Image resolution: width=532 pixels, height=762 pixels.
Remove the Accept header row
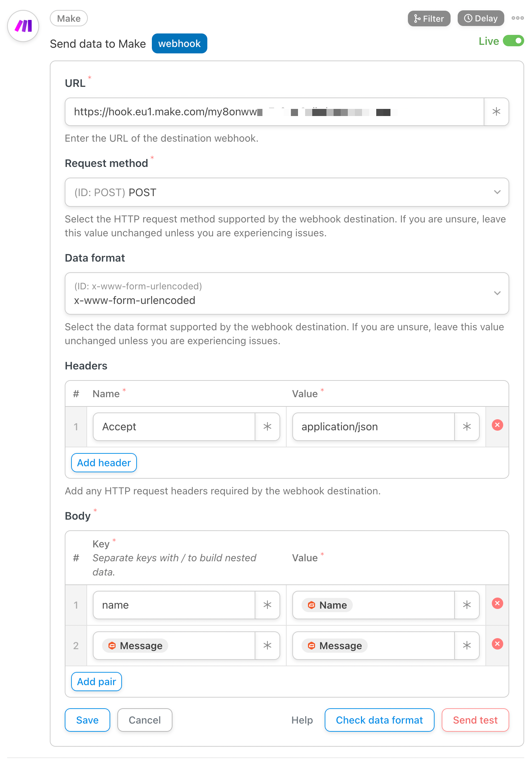pyautogui.click(x=497, y=425)
